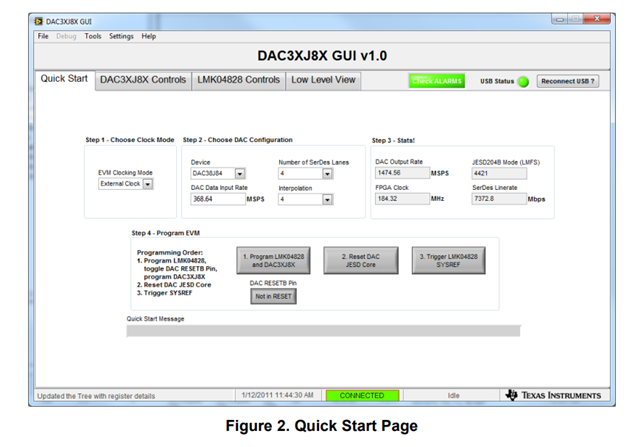This screenshot has height=447, width=640.
Task: Click the Check ALARMS button
Action: pyautogui.click(x=437, y=81)
